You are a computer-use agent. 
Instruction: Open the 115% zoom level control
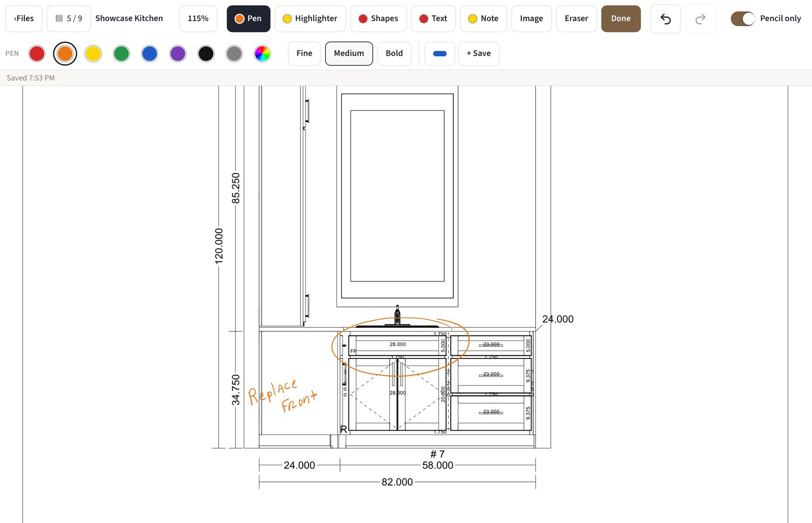198,18
